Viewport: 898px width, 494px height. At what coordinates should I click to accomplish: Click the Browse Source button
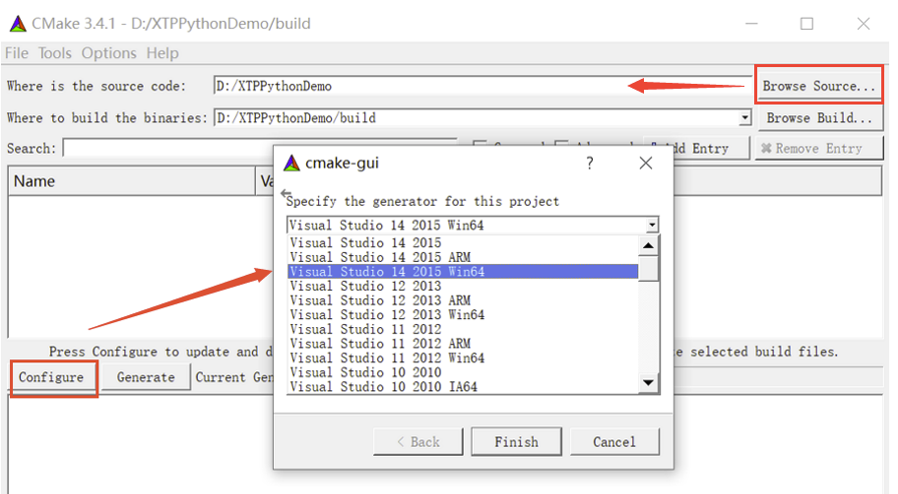819,86
